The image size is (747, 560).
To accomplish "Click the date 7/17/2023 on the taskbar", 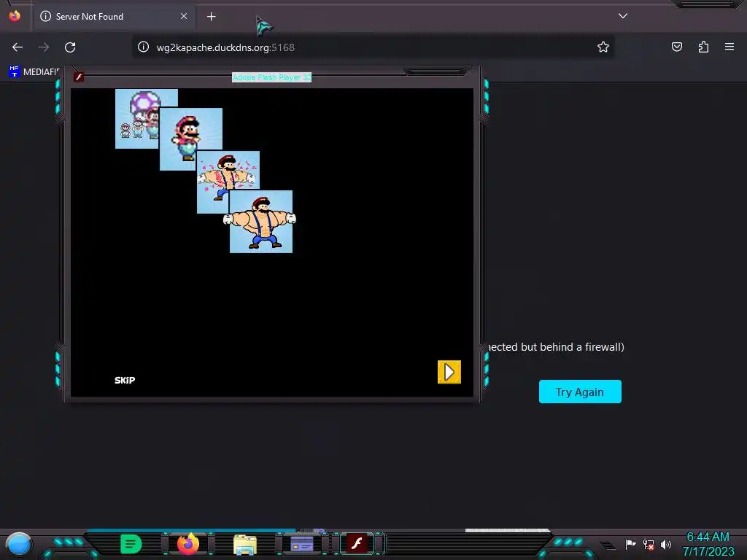I will pos(708,551).
